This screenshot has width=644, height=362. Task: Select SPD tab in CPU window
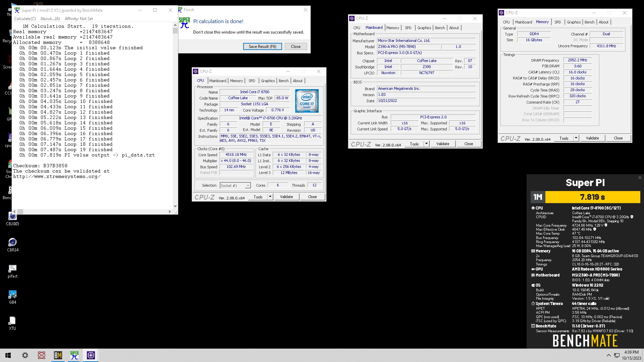(x=252, y=81)
